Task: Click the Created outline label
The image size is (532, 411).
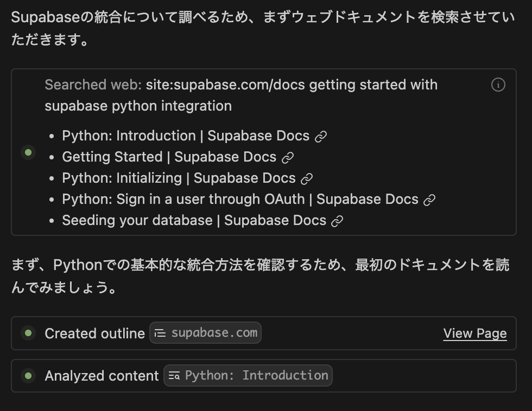Action: [x=94, y=333]
